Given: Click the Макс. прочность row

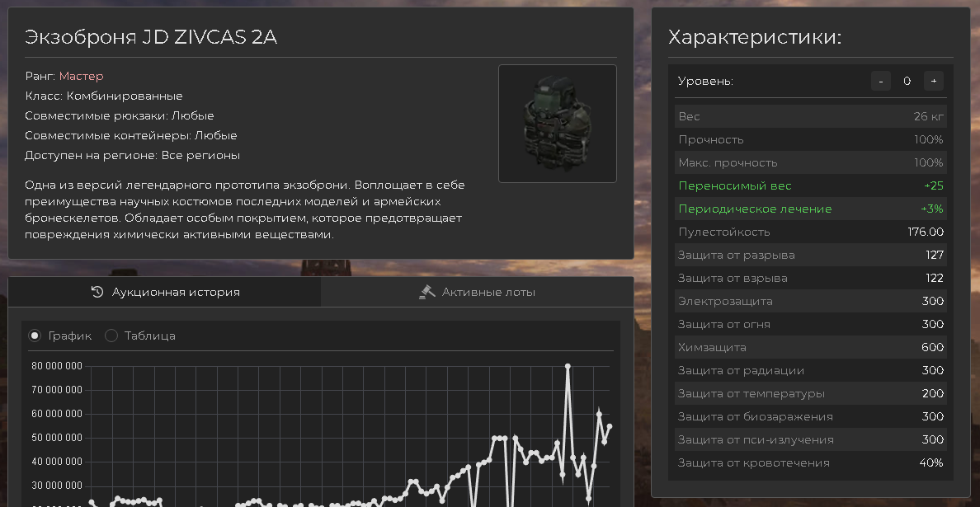Looking at the screenshot, I should [x=811, y=162].
